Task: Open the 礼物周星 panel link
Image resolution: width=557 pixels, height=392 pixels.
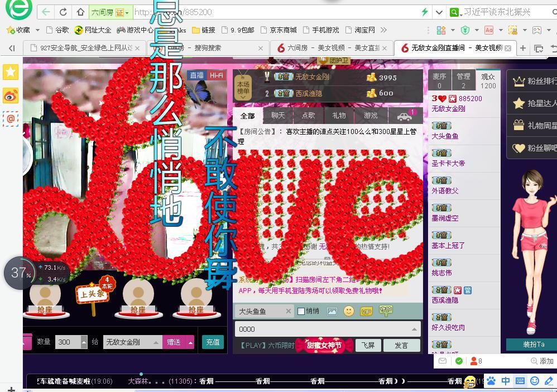Action: [x=532, y=126]
